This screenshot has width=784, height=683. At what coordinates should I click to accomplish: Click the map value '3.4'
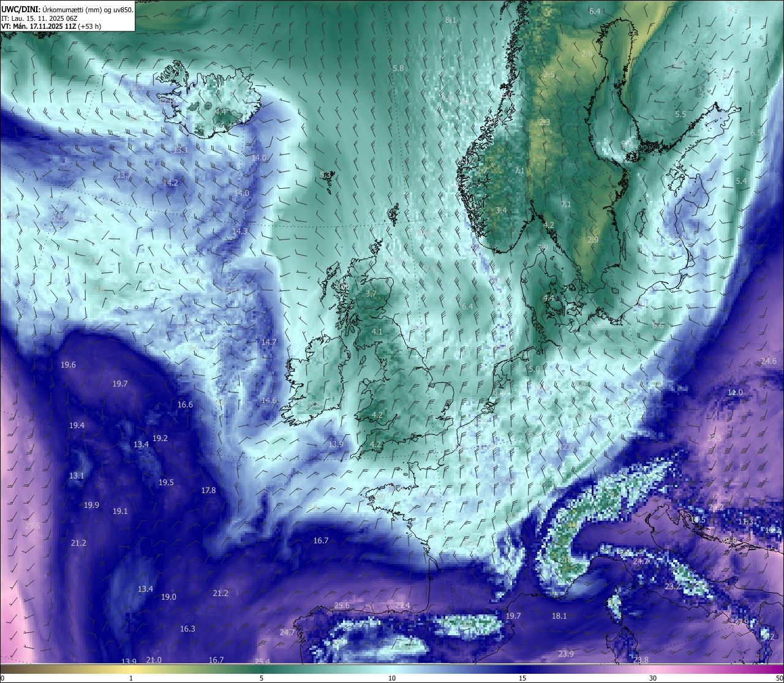pyautogui.click(x=501, y=211)
